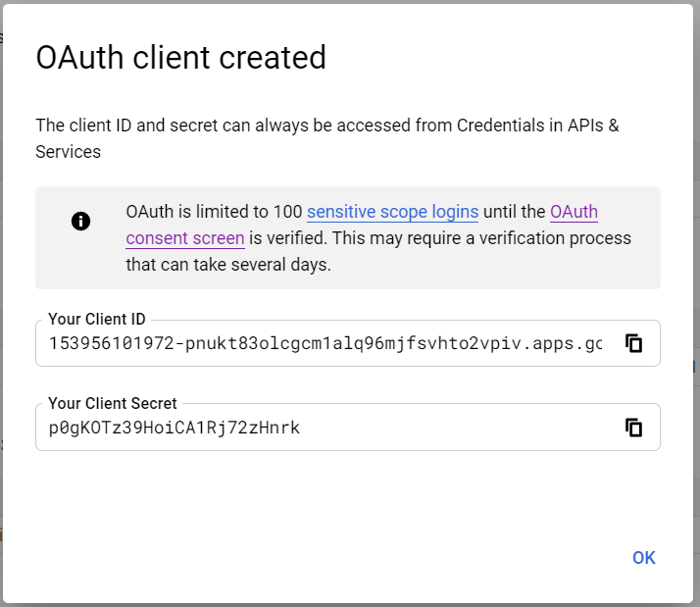Click 'OAuth is limited to 100' text

(x=214, y=212)
